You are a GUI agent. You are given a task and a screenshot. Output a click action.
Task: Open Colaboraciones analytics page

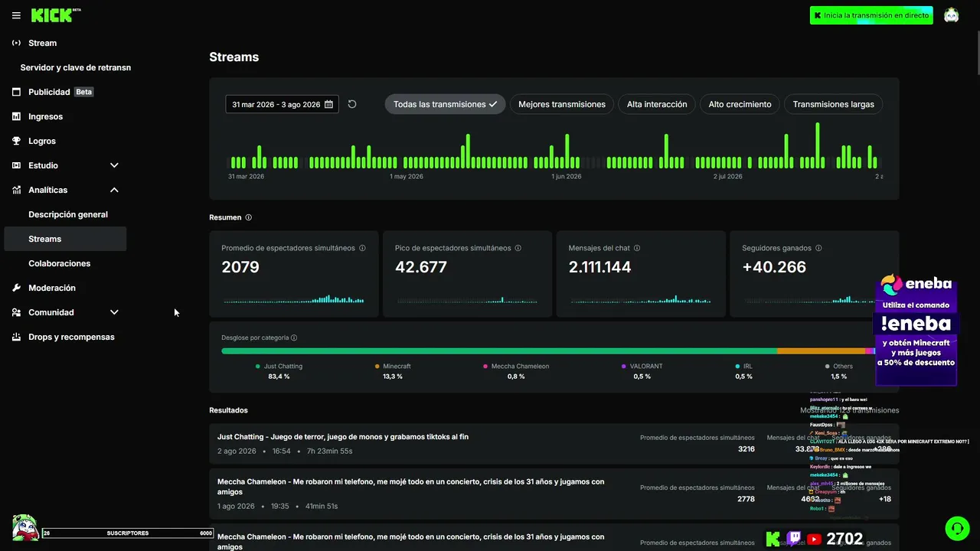point(60,263)
